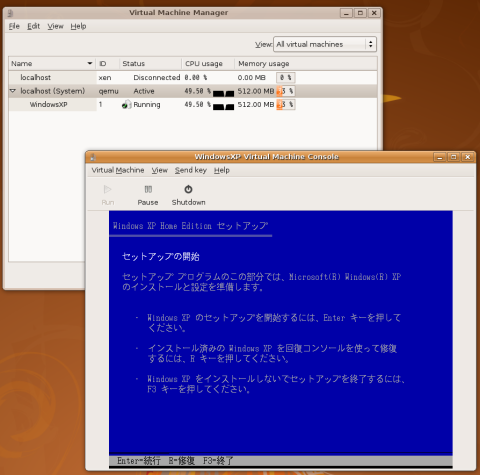The height and width of the screenshot is (475, 480).
Task: Open View menu in Virtual Machine Manager
Action: point(55,26)
